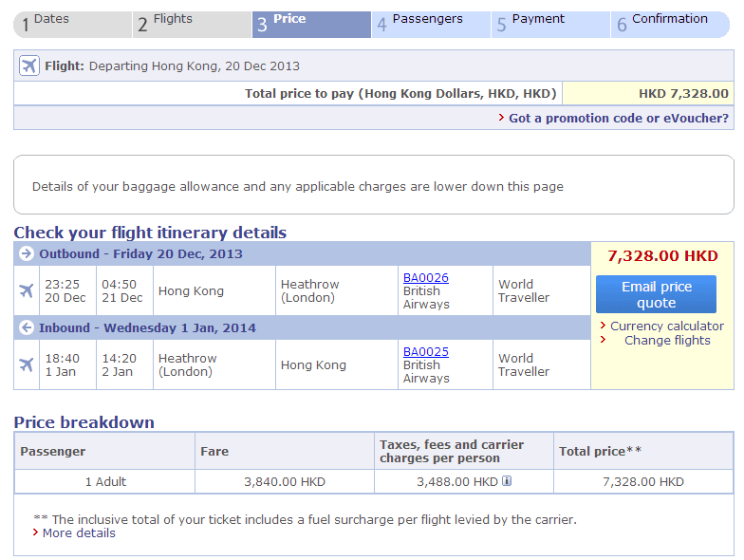This screenshot has width=744, height=560.
Task: Click the inbound flight airplane icon
Action: click(27, 364)
